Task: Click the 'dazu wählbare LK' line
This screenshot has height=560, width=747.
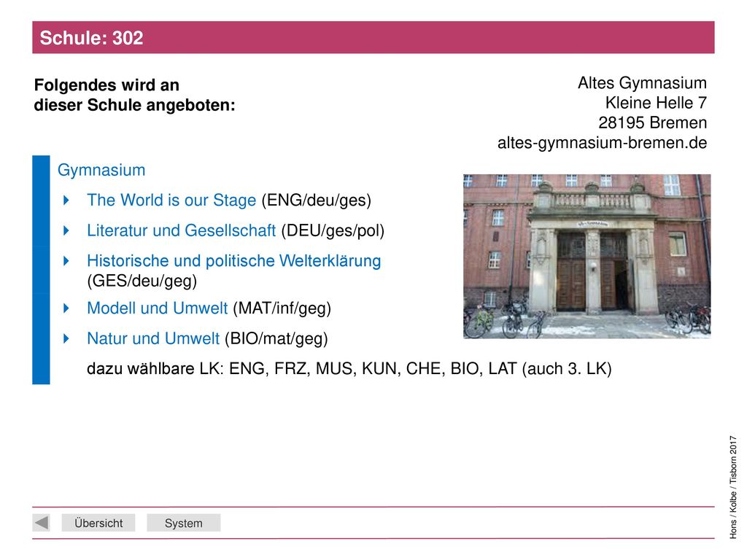Action: click(349, 369)
